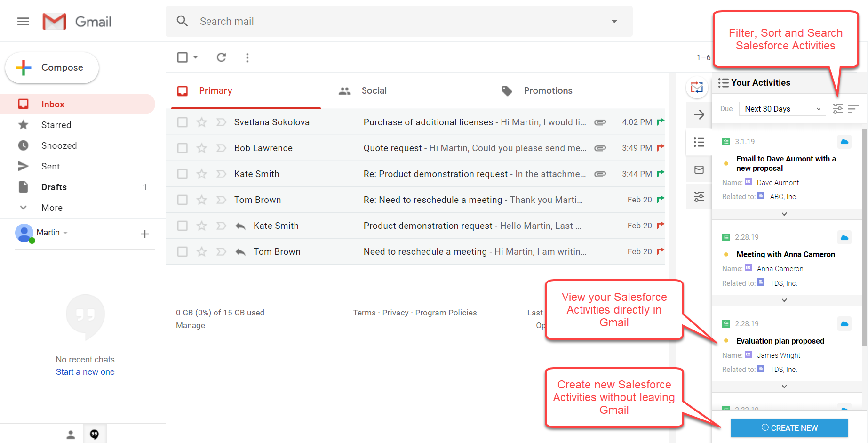Expand the Meeting with Anna Cameron activity
The image size is (868, 443).
pos(784,300)
